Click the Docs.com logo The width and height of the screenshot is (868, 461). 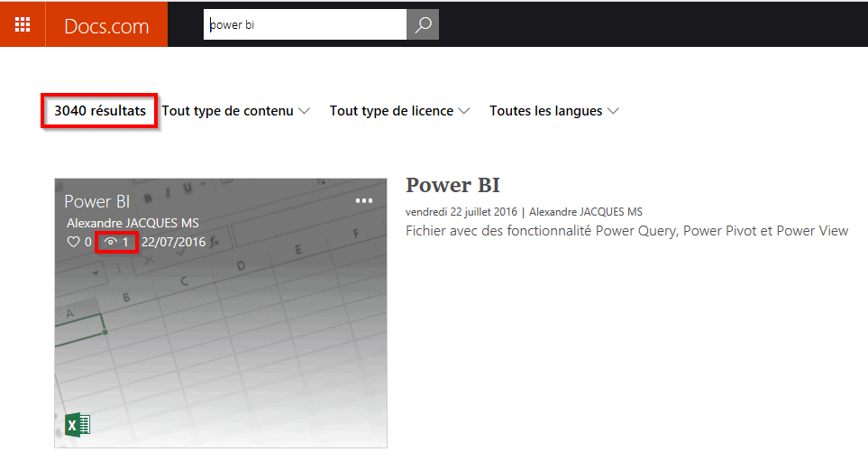click(106, 25)
